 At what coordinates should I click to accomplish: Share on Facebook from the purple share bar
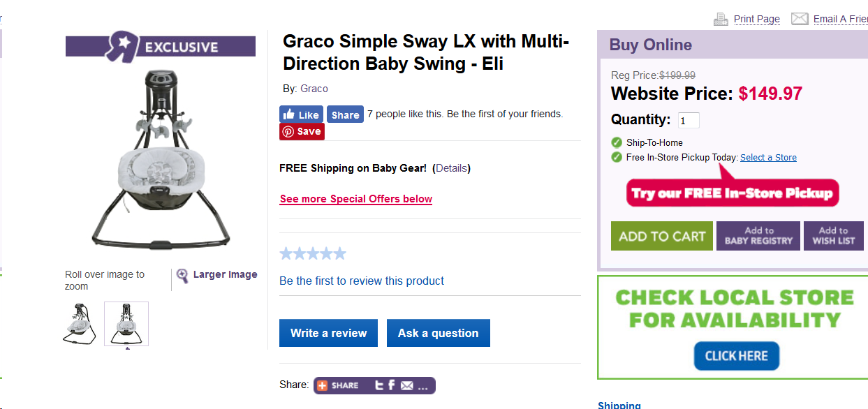(392, 385)
